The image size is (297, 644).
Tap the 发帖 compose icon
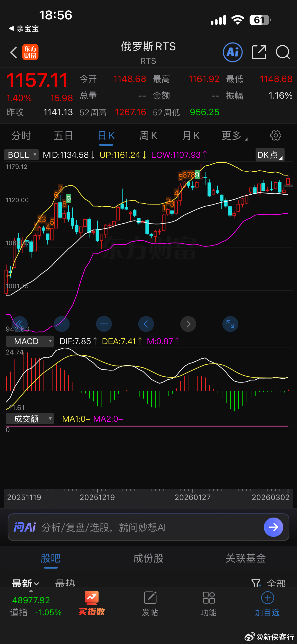[150, 603]
